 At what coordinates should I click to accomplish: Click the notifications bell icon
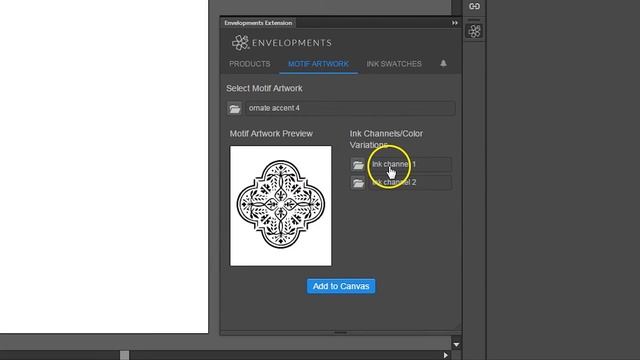443,63
